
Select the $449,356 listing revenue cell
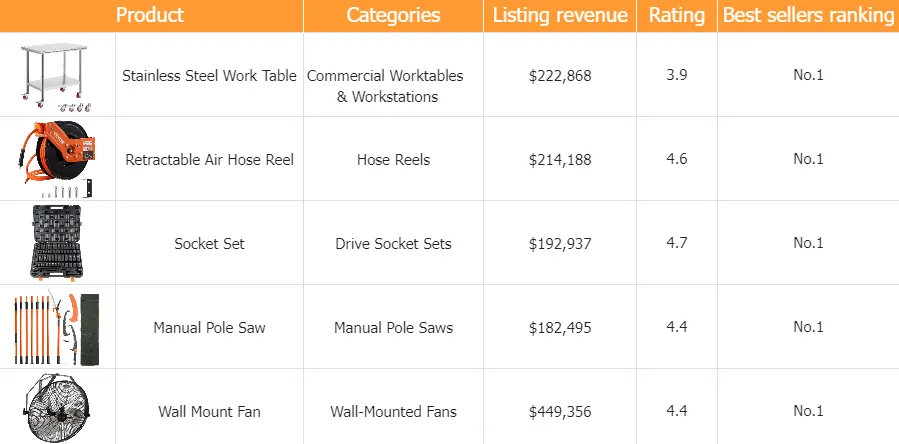(560, 412)
